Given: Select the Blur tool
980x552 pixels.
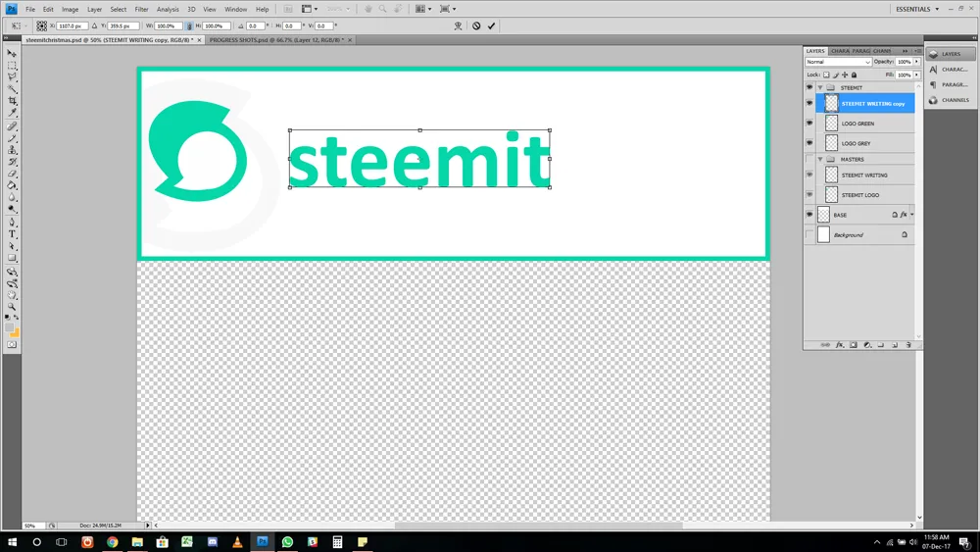Looking at the screenshot, I should pos(12,197).
